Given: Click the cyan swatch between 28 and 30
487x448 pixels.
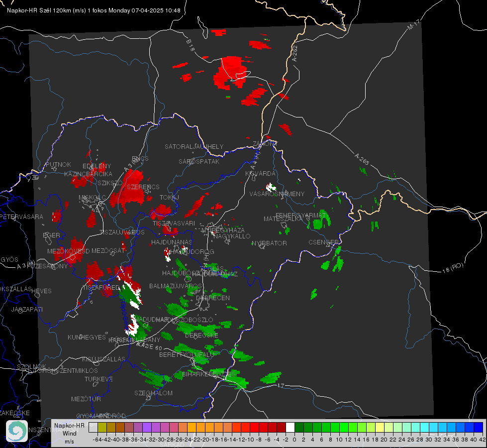Looking at the screenshot, I should (x=425, y=428).
